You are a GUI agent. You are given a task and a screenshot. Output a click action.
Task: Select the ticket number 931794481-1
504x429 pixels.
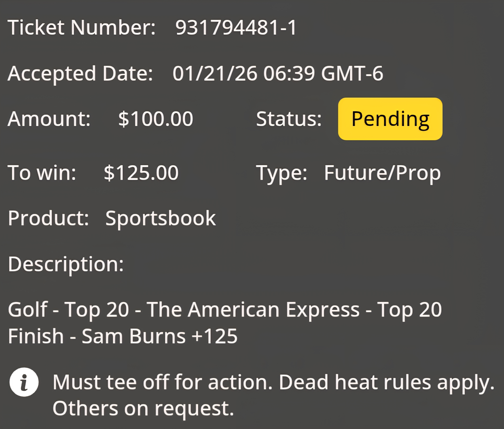click(236, 27)
